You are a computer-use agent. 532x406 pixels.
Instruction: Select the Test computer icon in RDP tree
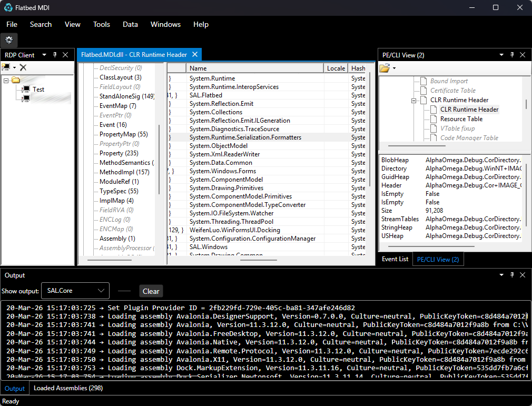click(25, 90)
